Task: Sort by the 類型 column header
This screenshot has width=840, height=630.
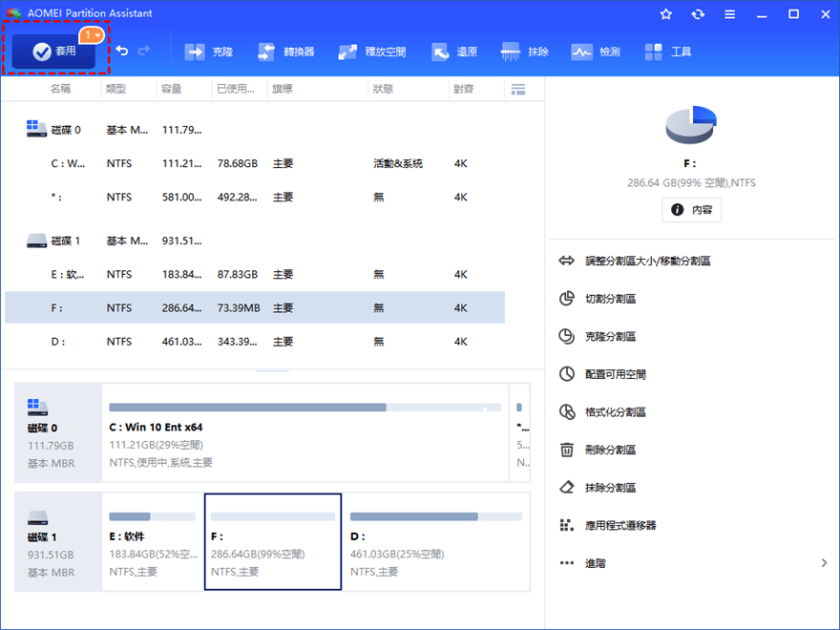Action: tap(115, 89)
